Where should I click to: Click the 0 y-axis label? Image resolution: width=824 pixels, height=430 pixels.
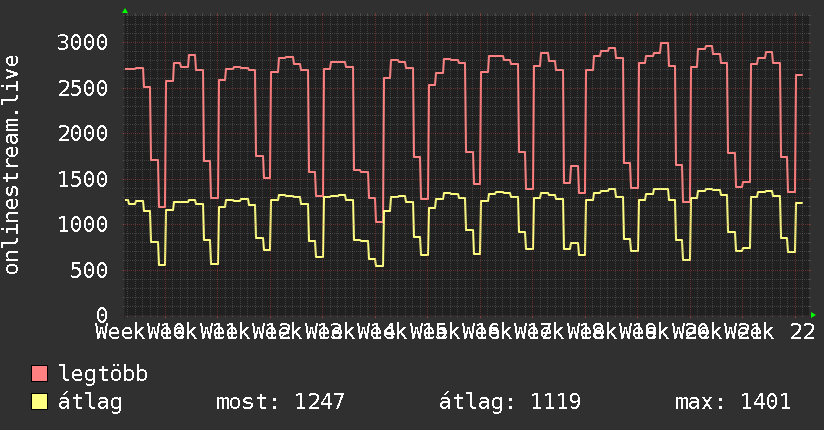(x=102, y=315)
